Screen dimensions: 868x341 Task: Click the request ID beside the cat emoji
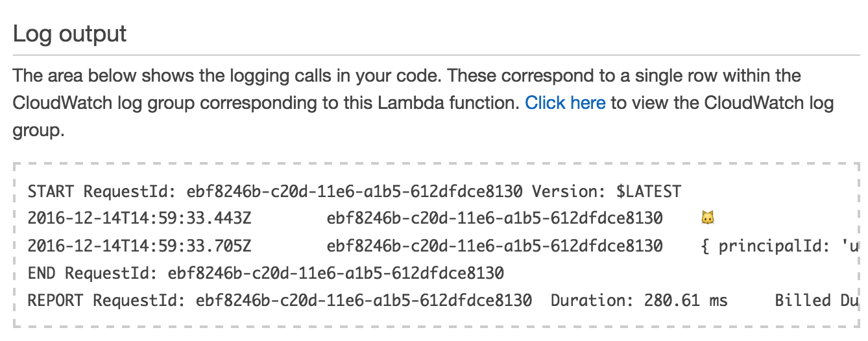pyautogui.click(x=495, y=218)
